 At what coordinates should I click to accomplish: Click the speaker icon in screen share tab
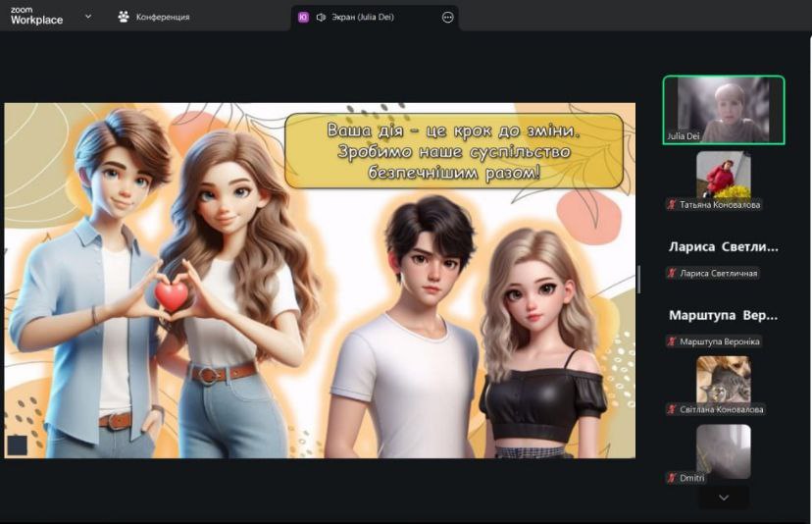click(x=321, y=17)
